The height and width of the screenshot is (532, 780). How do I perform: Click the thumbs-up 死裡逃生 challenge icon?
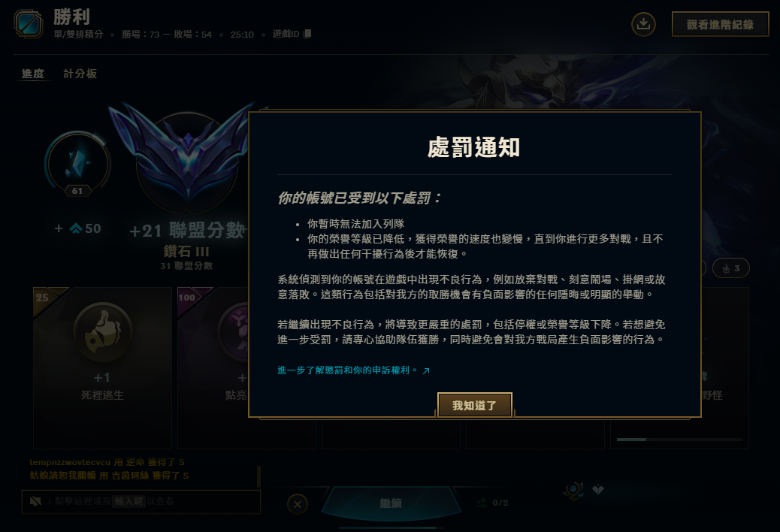coord(102,331)
